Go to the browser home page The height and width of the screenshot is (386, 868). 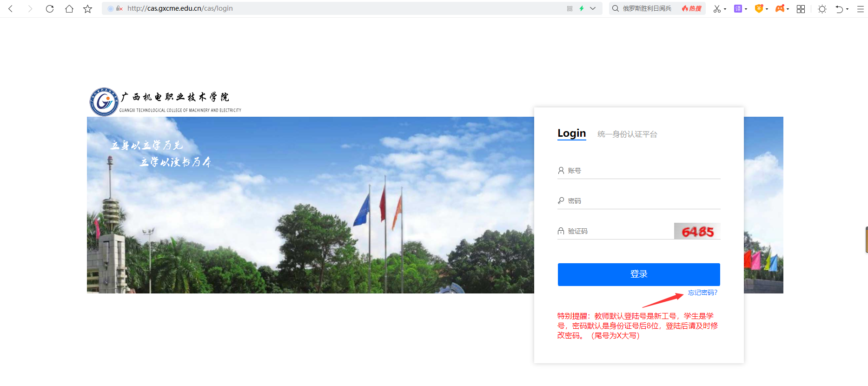point(69,9)
